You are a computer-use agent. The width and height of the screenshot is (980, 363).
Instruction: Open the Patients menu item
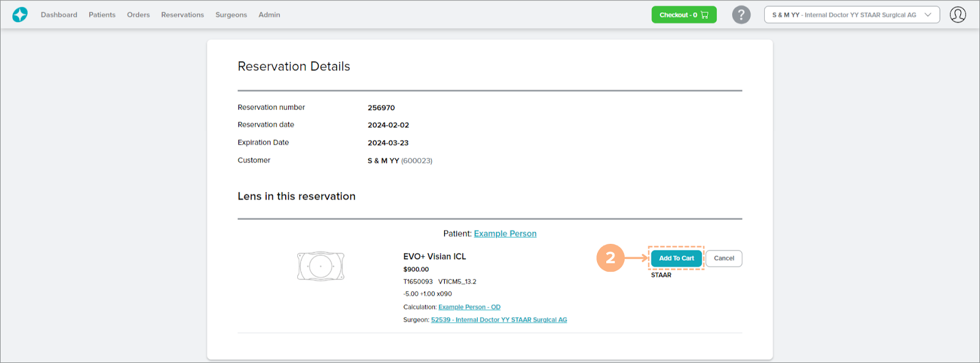[102, 15]
